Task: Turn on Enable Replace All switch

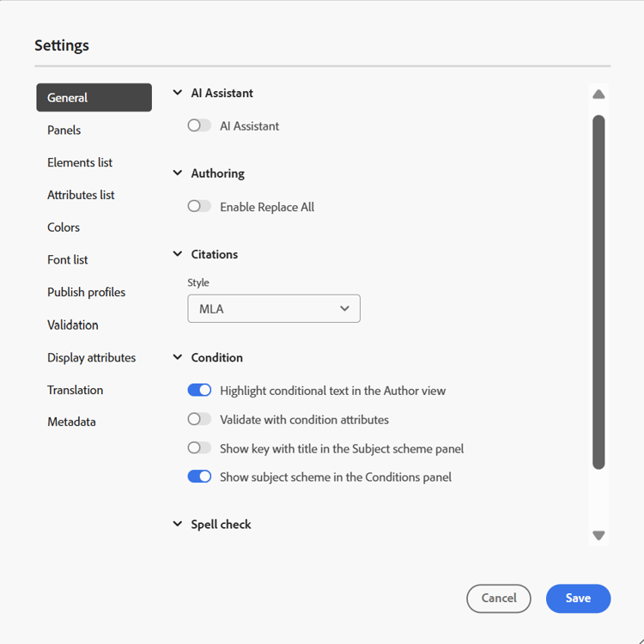Action: click(x=199, y=207)
